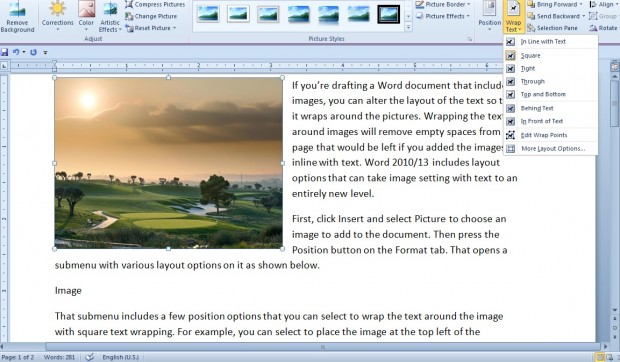The height and width of the screenshot is (362, 620).
Task: Switch to Print Layout view button
Action: click(x=600, y=357)
